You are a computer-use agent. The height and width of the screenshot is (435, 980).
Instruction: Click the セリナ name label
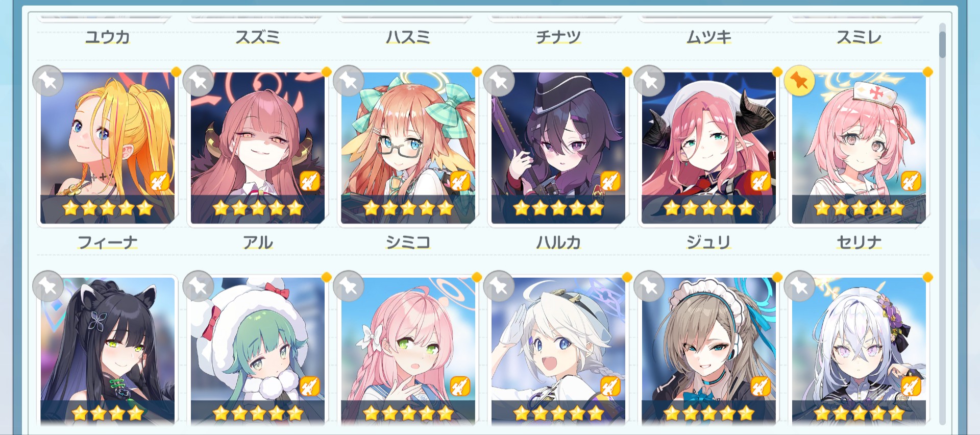pos(859,242)
